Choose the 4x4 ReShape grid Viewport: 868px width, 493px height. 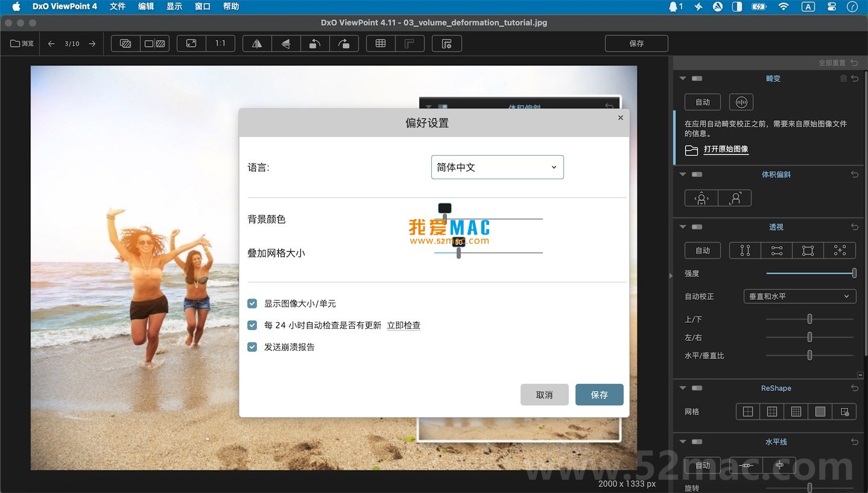pyautogui.click(x=796, y=412)
